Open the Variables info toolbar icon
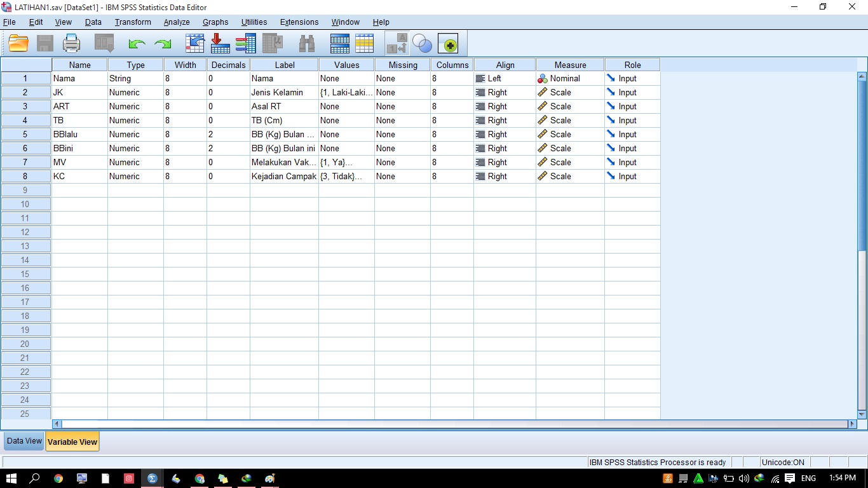Image resolution: width=868 pixels, height=488 pixels. [246, 43]
